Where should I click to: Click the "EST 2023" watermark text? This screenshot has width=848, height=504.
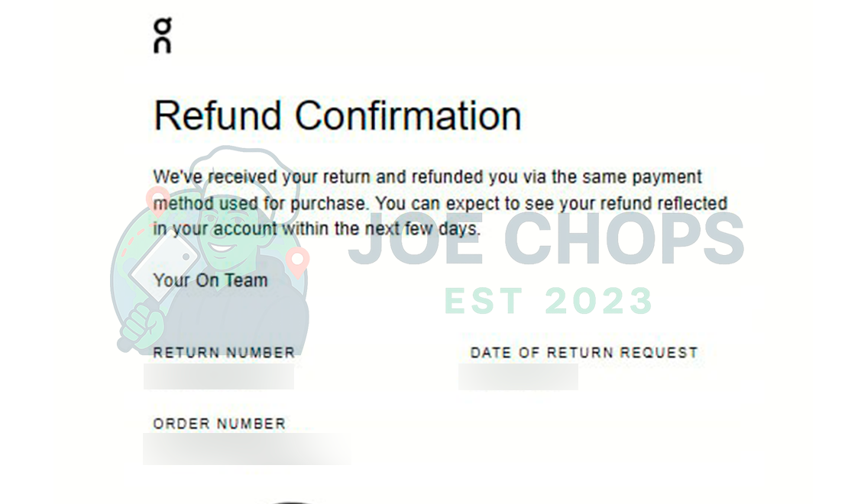[549, 301]
